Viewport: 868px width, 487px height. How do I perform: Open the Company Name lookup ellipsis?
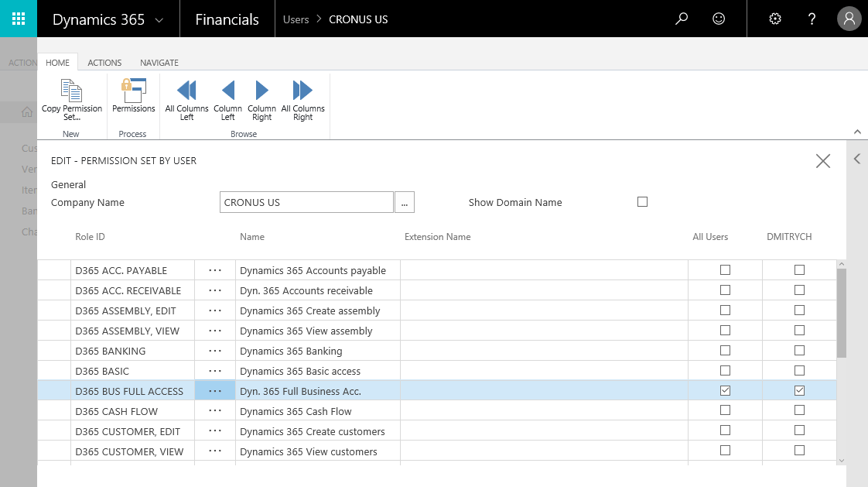404,201
